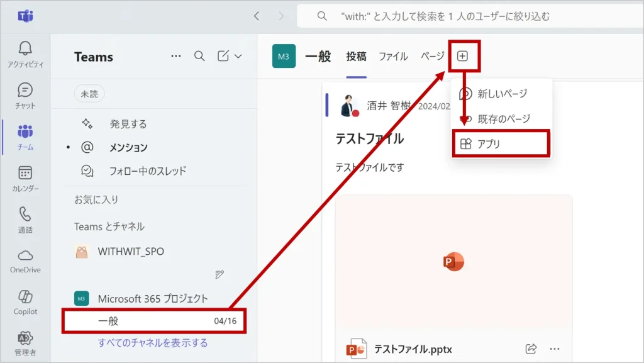Launch Copilot from the sidebar
644x363 pixels.
(25, 303)
